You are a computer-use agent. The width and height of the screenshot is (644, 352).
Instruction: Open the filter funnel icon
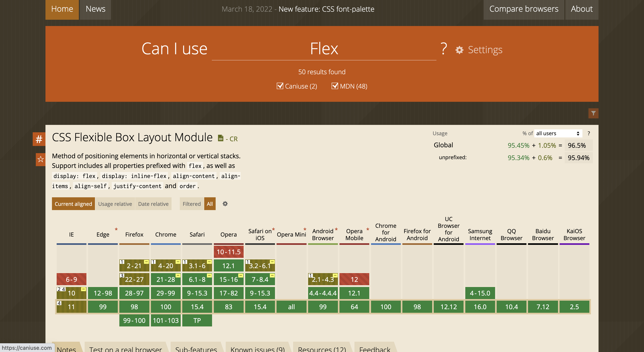593,113
